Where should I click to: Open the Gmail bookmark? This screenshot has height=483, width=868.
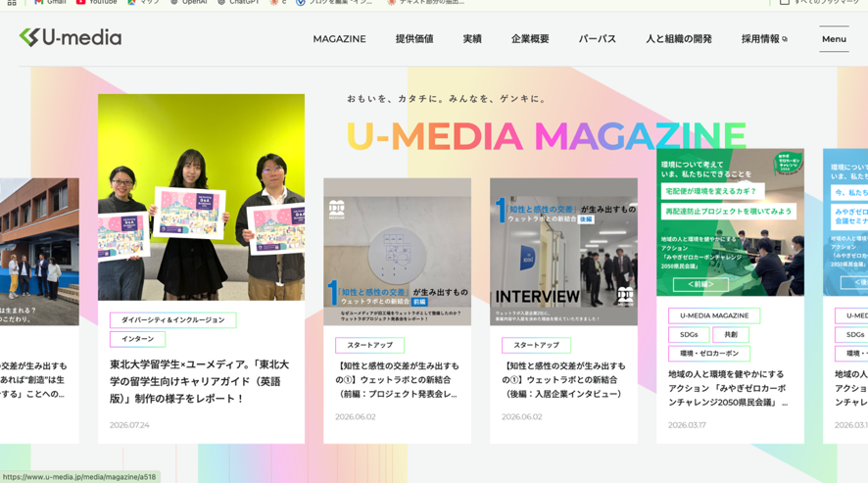pyautogui.click(x=50, y=2)
